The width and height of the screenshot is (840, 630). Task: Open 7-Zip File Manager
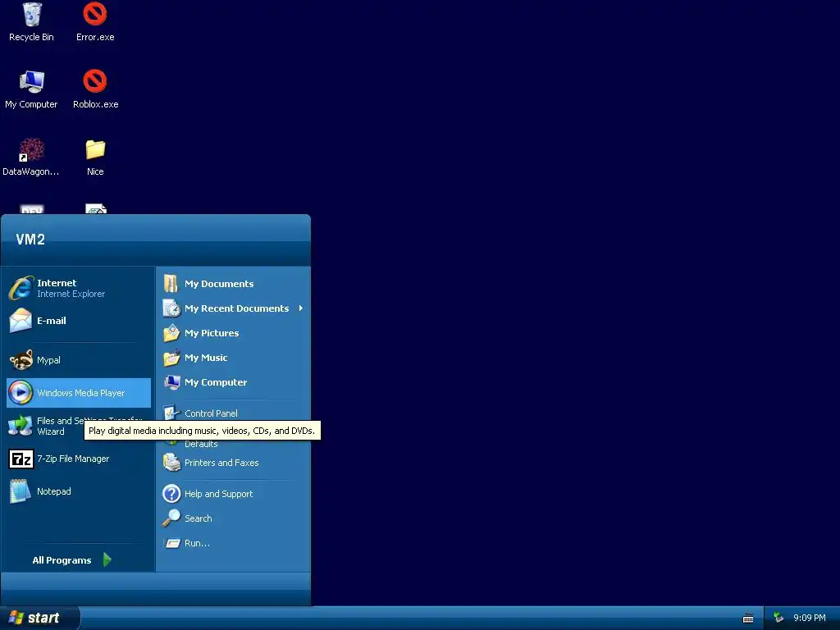coord(79,459)
